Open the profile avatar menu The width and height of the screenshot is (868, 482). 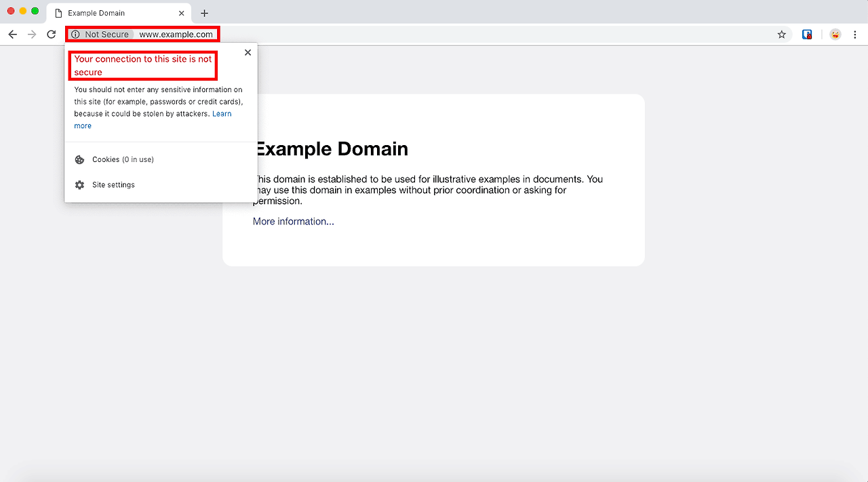pos(835,35)
